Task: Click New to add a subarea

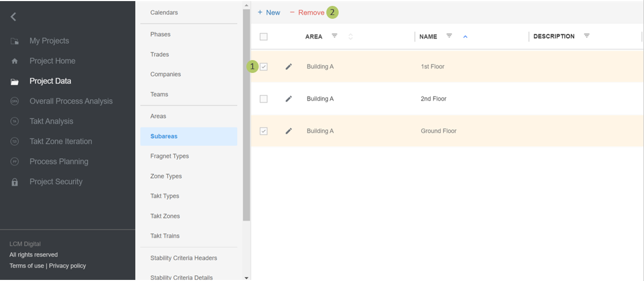Action: pos(269,12)
